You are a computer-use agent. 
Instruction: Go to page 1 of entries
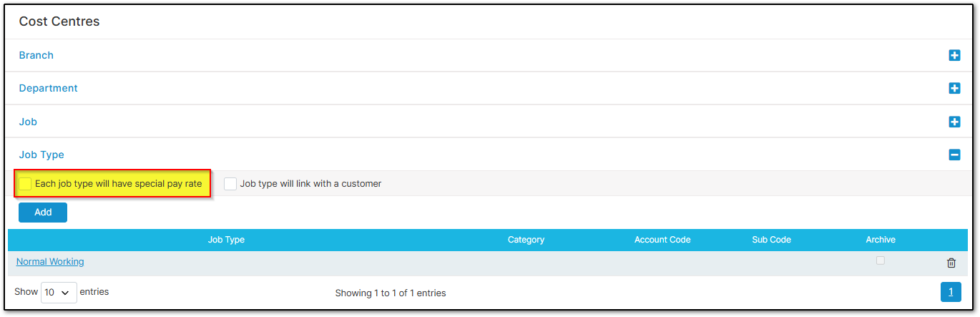click(951, 291)
